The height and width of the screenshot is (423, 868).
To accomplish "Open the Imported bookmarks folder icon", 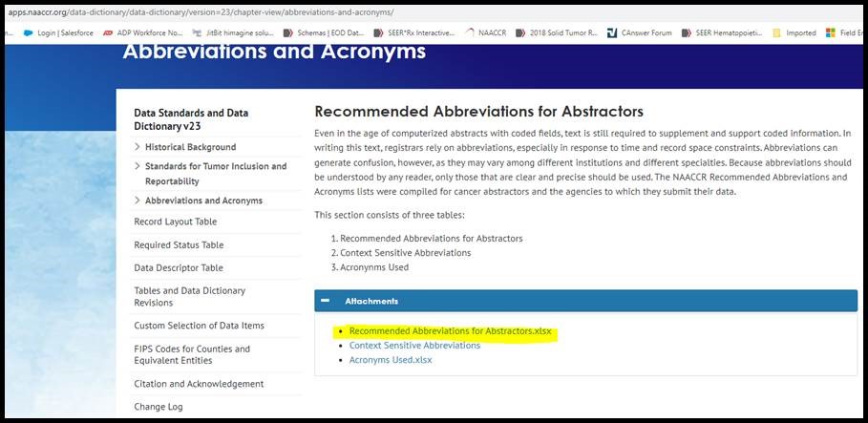I will coord(776,33).
